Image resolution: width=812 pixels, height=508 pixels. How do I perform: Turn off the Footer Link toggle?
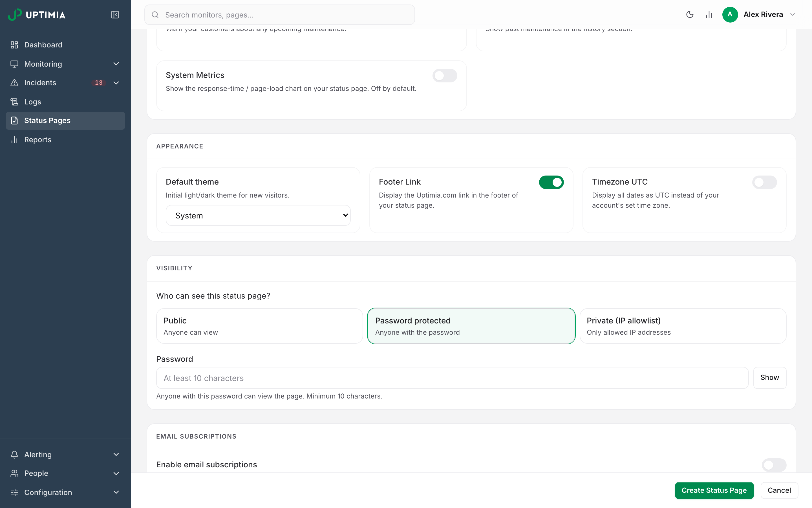tap(551, 182)
